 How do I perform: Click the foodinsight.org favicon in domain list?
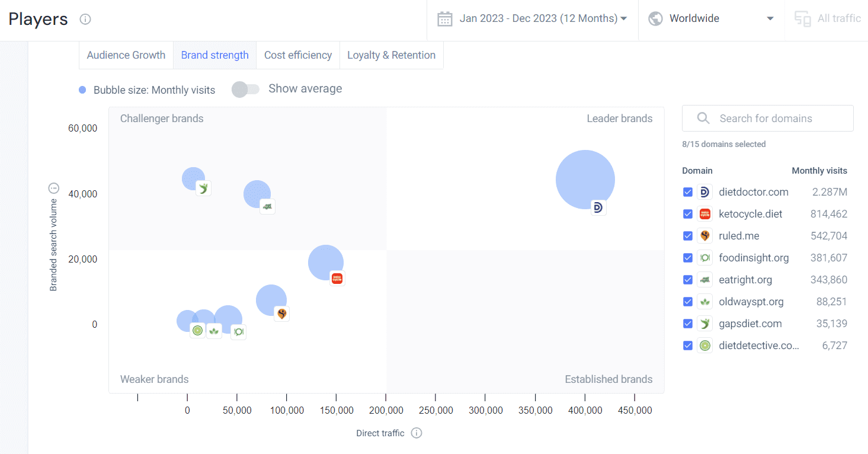pos(704,258)
